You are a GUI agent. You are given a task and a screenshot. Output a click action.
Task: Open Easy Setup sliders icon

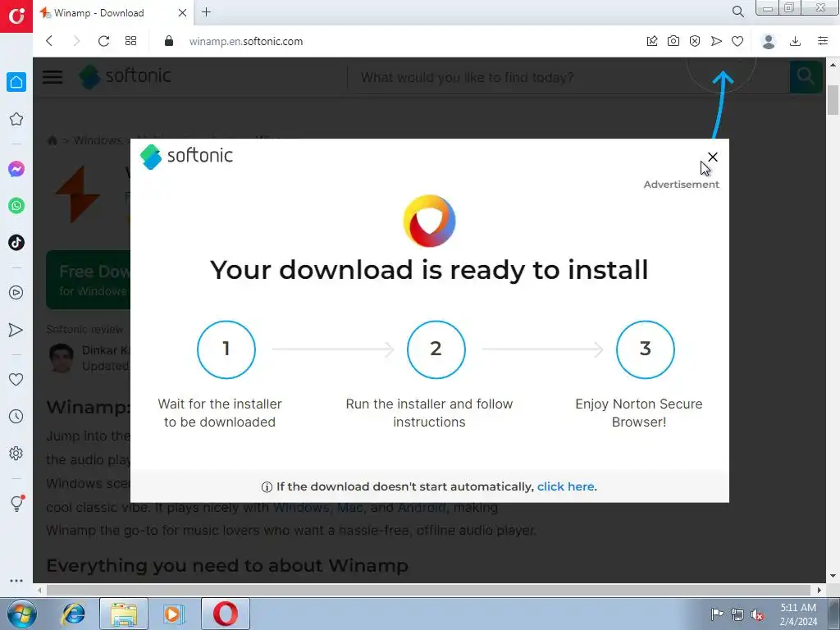[823, 41]
